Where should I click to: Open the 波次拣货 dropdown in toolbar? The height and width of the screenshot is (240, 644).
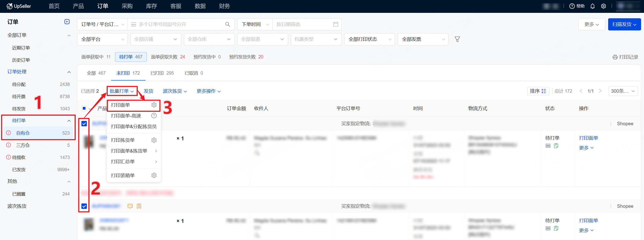pos(175,91)
